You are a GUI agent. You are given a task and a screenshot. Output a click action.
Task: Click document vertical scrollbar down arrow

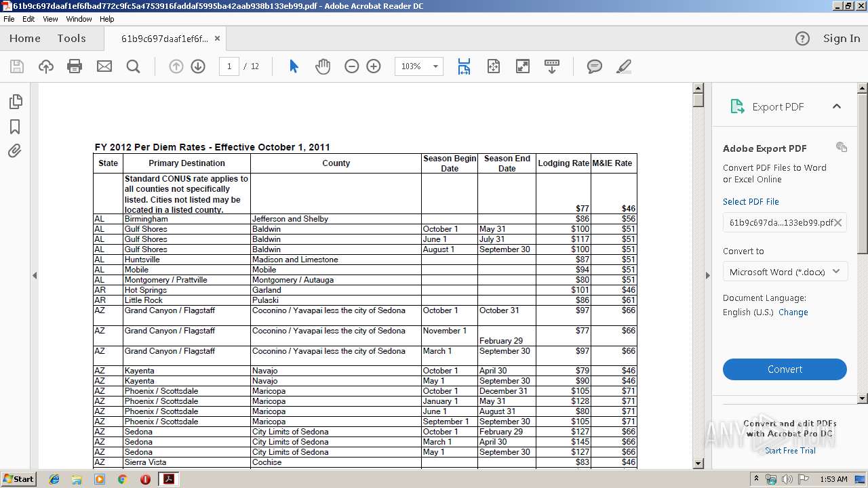pos(698,463)
